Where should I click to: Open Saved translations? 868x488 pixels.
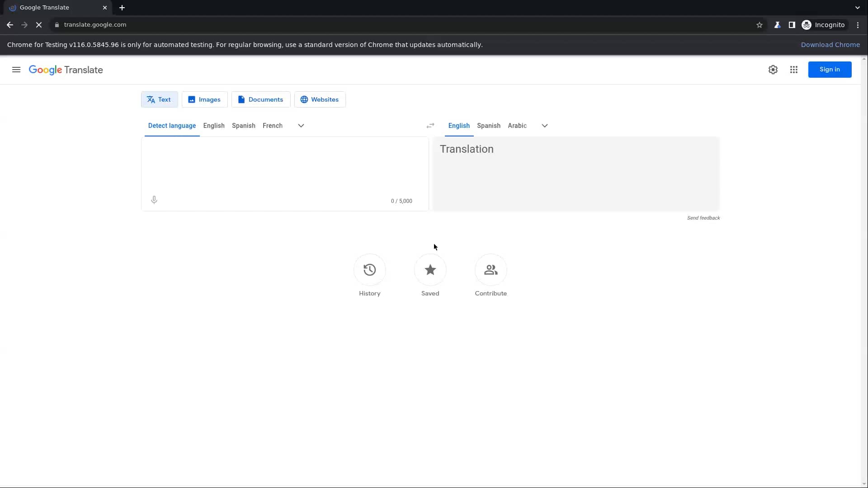(430, 275)
